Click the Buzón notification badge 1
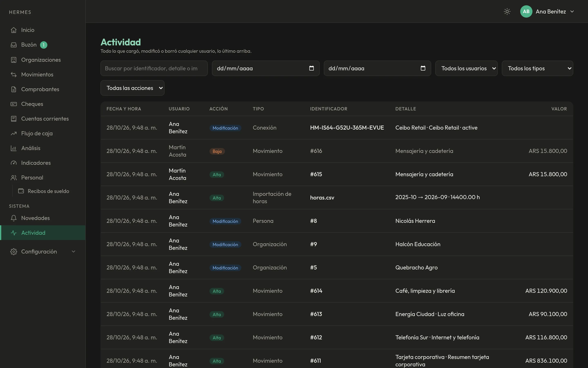The height and width of the screenshot is (368, 588). point(43,45)
